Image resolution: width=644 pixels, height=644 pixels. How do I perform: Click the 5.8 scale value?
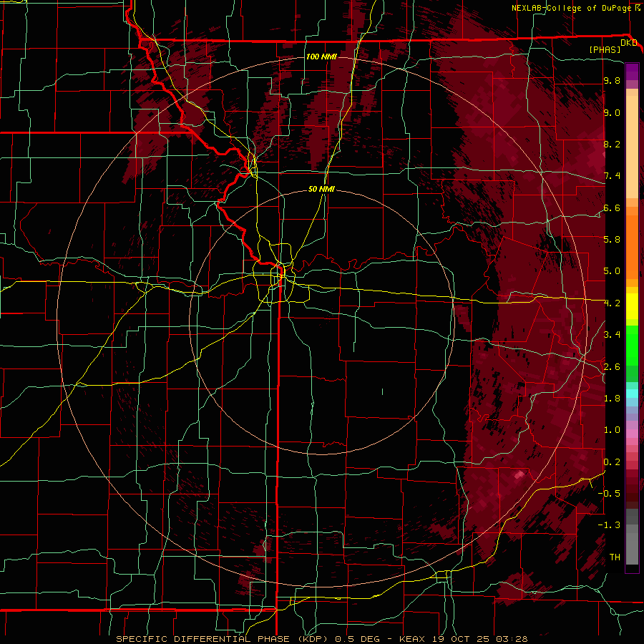pos(612,240)
